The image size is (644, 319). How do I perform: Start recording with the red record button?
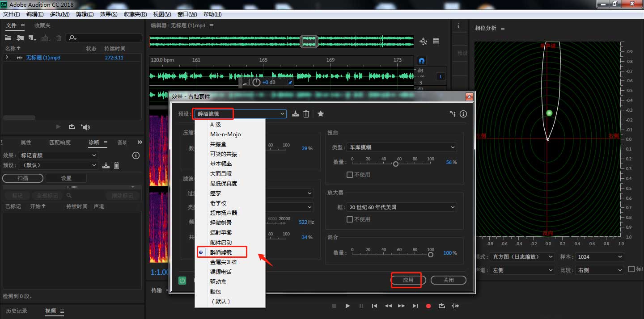coord(428,306)
